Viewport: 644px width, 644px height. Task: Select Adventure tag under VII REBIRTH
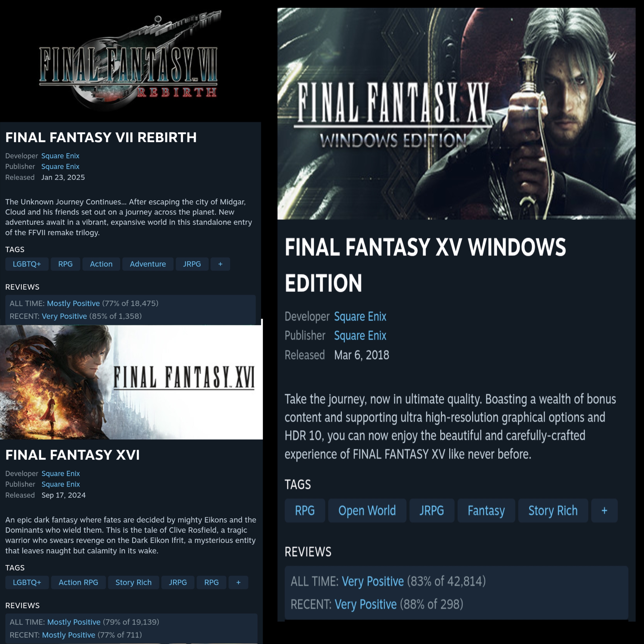[148, 264]
